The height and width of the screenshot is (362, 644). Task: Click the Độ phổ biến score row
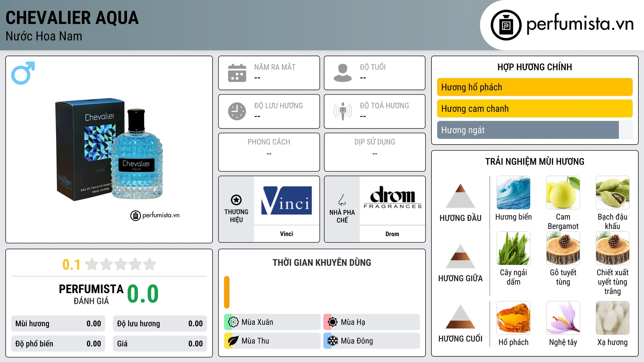pos(58,344)
